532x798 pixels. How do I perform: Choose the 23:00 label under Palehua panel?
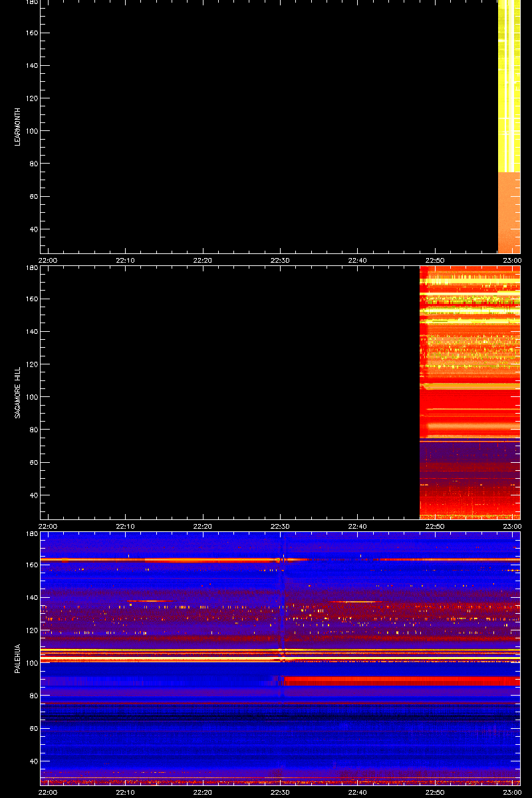tap(511, 791)
